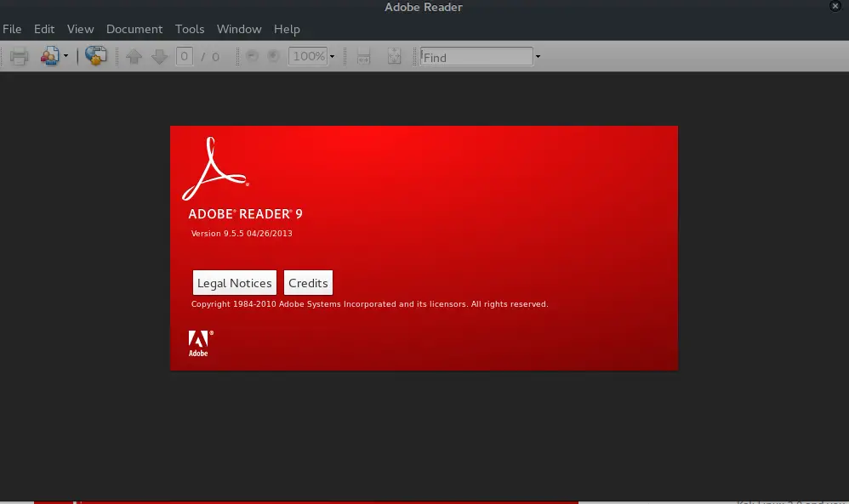Screen dimensions: 849x504
Task: Click the Adobe corporate logo
Action: point(200,343)
